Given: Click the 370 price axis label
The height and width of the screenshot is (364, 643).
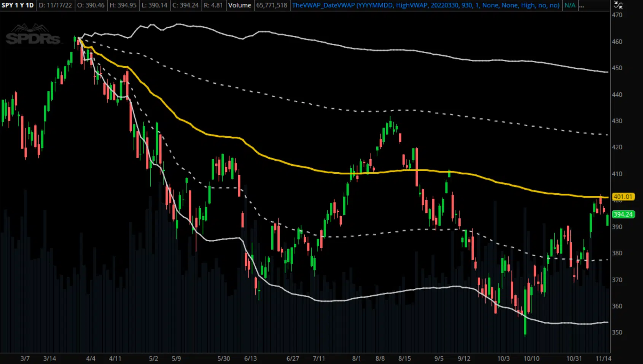Looking at the screenshot, I should (617, 280).
